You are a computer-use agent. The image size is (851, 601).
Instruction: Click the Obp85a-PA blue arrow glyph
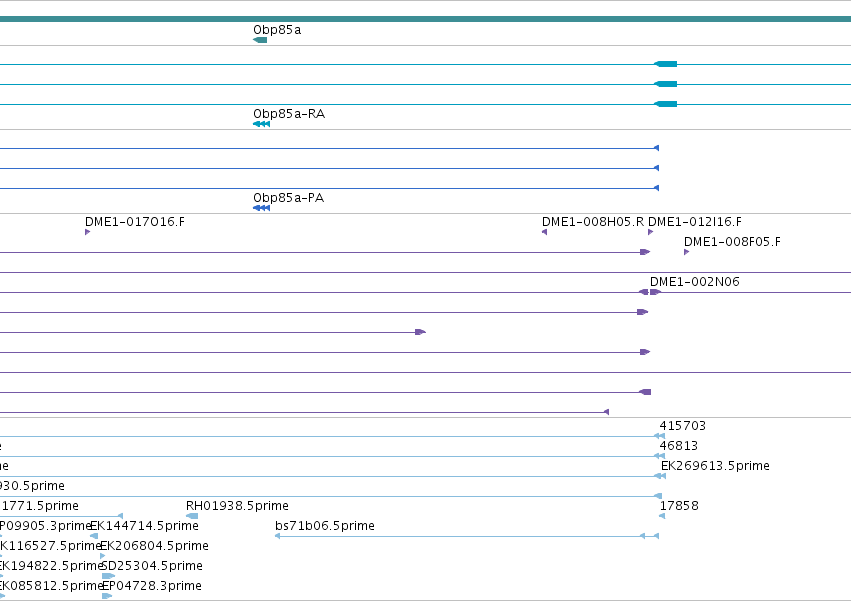click(262, 208)
